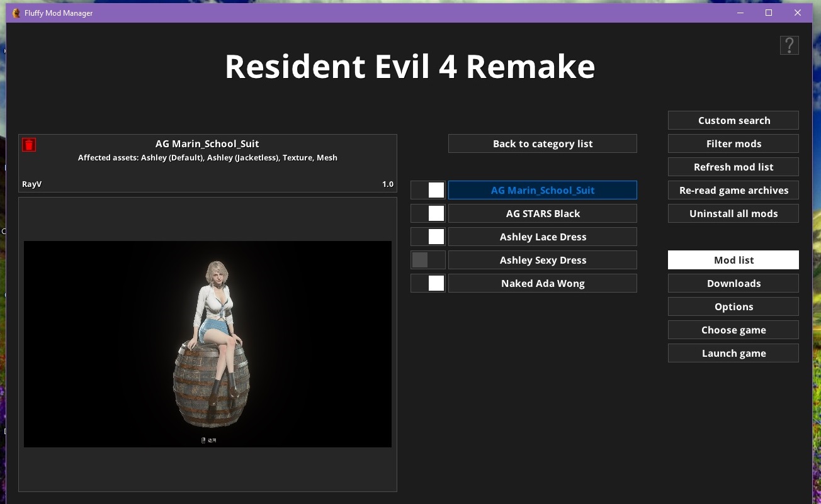Click Uninstall all mods
Viewport: 821px width, 504px height.
733,213
